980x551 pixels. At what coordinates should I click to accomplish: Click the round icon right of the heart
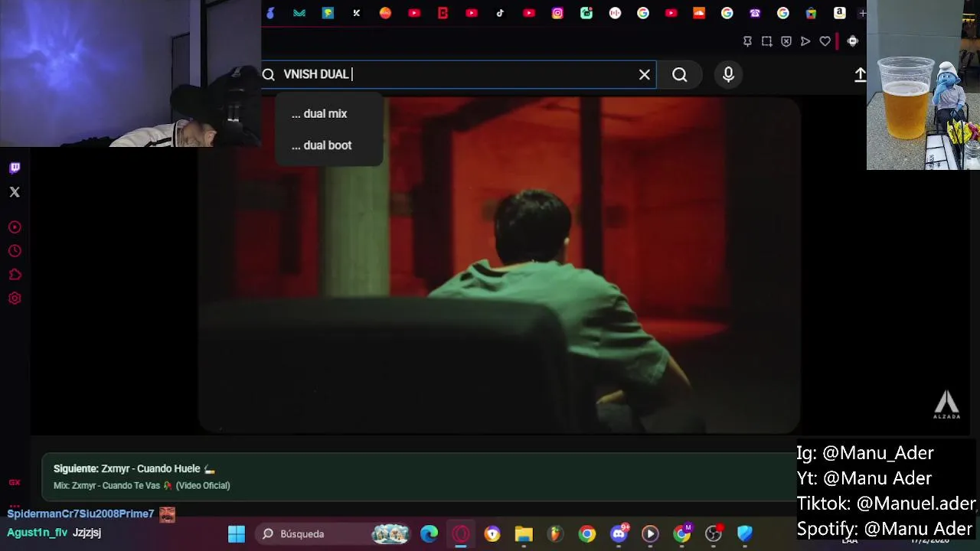(852, 41)
